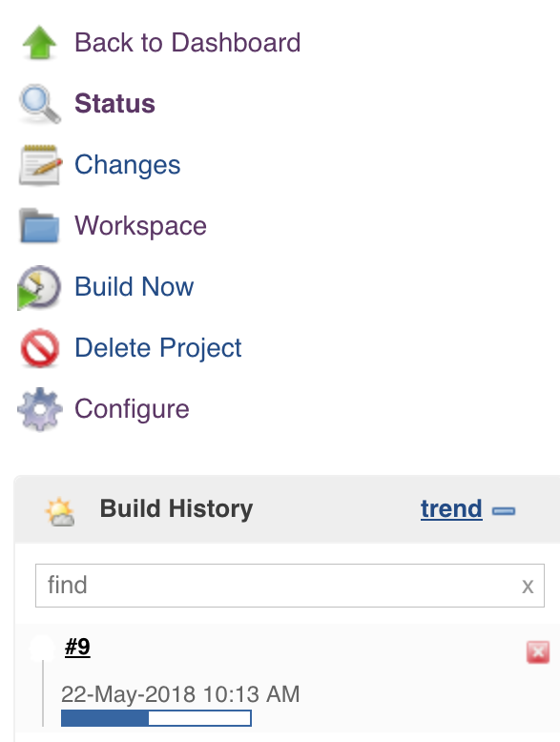
Task: Click the magnifying glass Status icon
Action: [40, 104]
